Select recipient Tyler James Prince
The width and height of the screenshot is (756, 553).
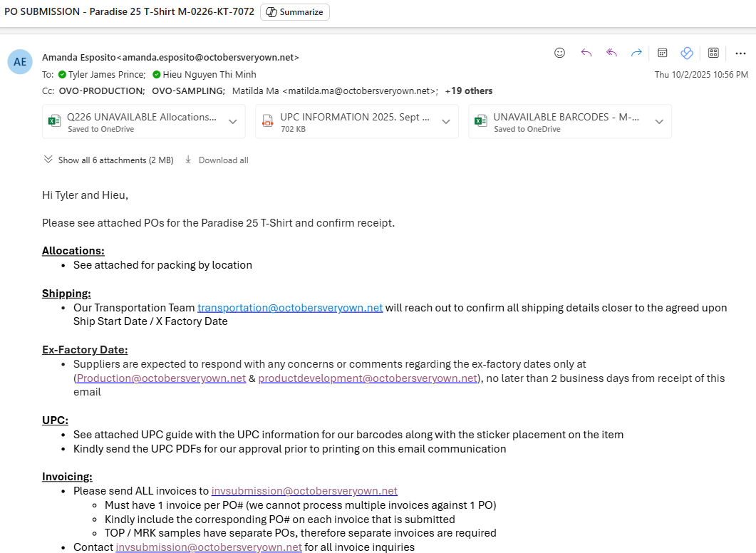[106, 75]
